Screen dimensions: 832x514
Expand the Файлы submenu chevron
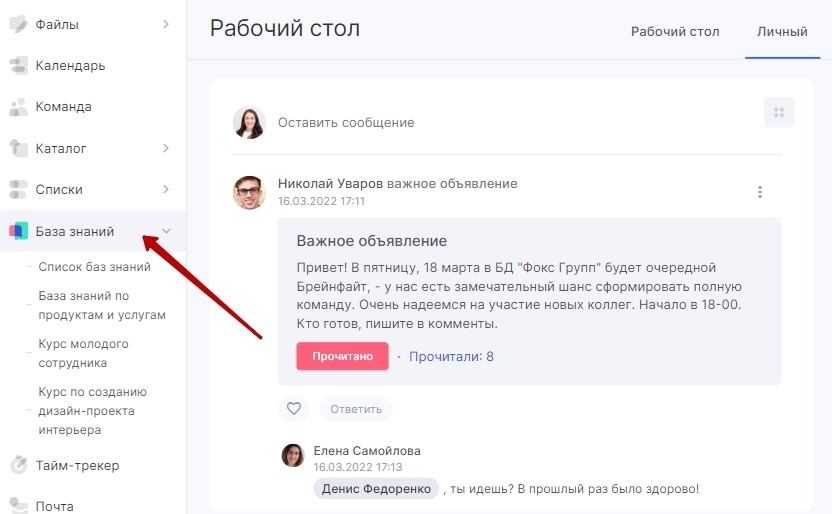click(166, 24)
